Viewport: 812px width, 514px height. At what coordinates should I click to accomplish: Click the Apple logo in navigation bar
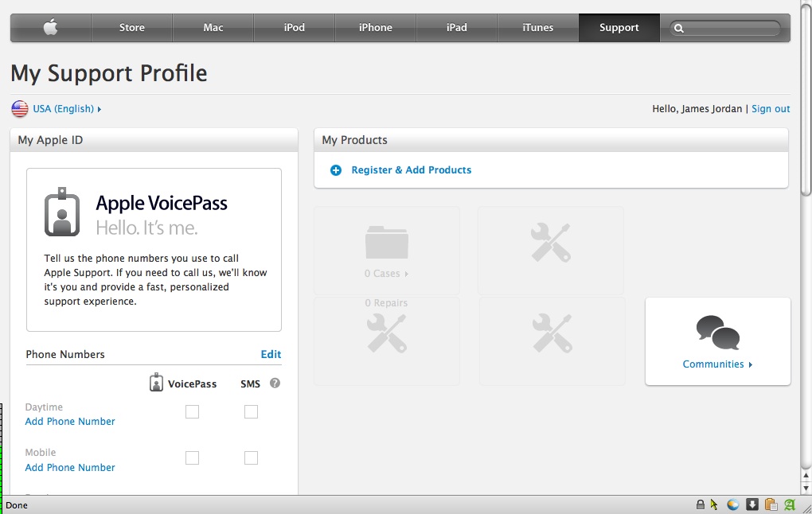click(51, 27)
